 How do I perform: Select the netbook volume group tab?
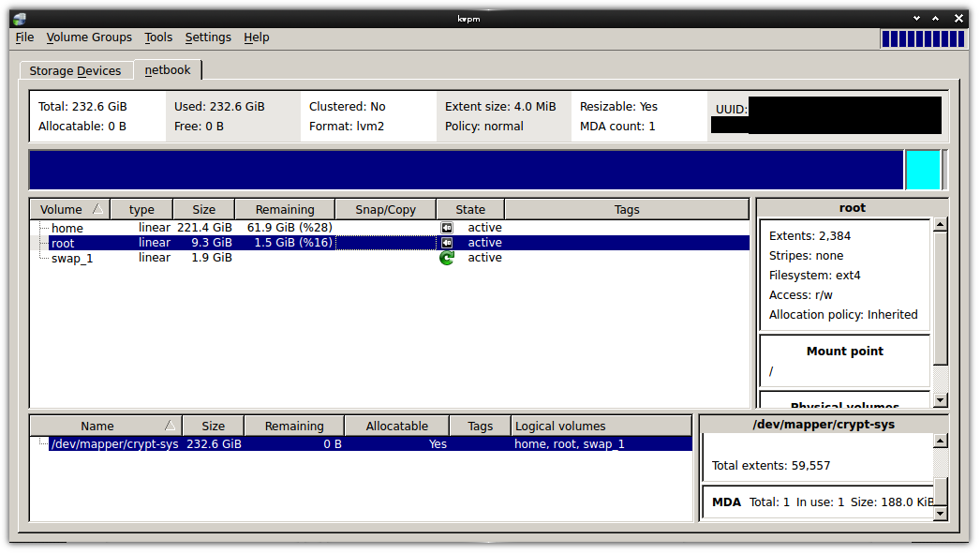tap(168, 69)
